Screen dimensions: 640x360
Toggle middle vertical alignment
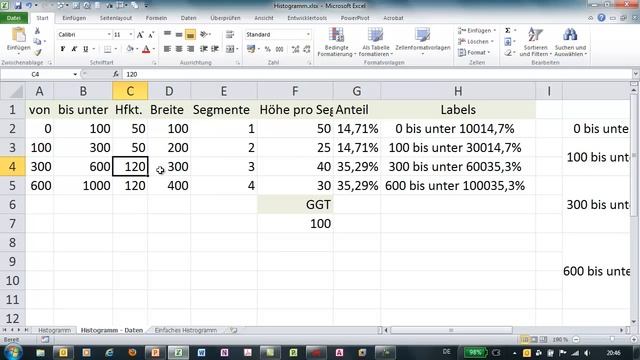coord(179,35)
